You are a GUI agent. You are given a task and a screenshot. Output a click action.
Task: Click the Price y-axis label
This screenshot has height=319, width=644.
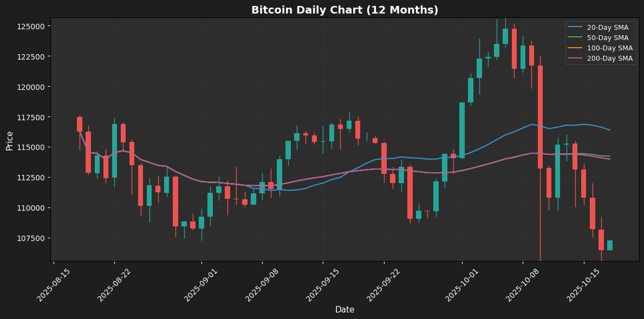[10, 140]
